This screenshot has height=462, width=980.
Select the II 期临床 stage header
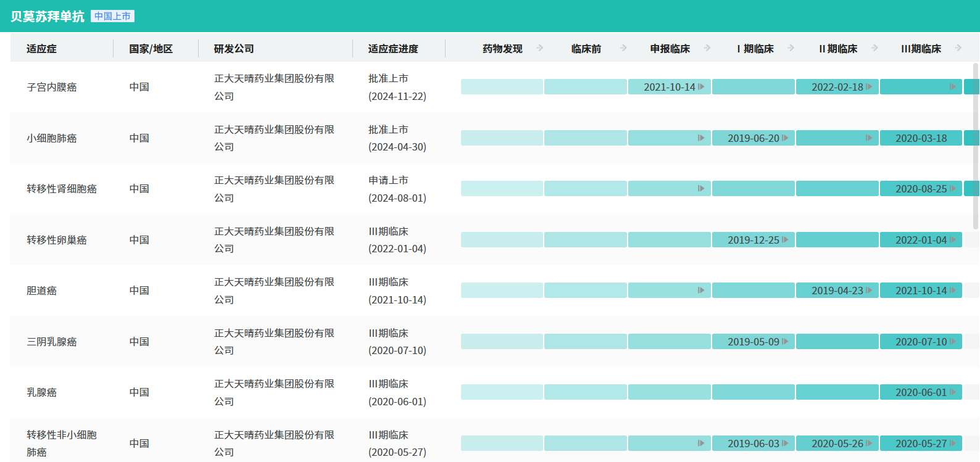838,49
